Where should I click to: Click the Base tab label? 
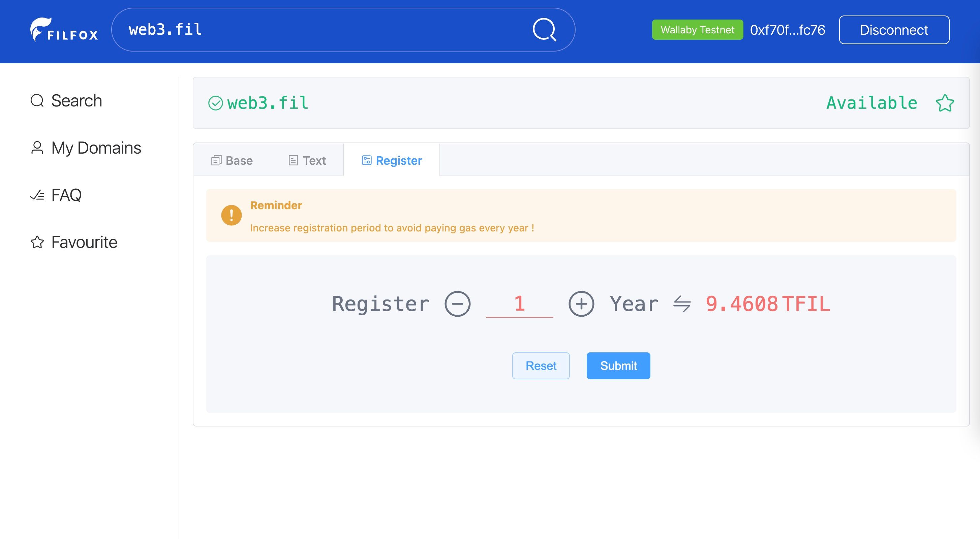pyautogui.click(x=238, y=159)
